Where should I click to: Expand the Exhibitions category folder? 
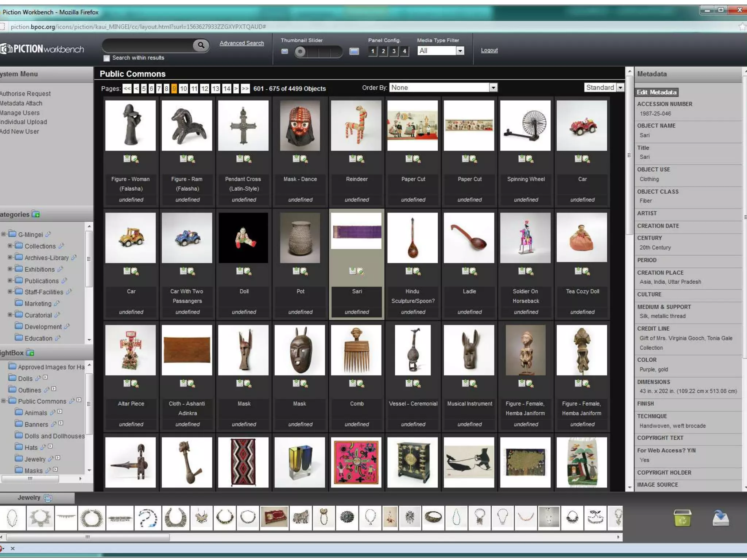click(x=10, y=269)
